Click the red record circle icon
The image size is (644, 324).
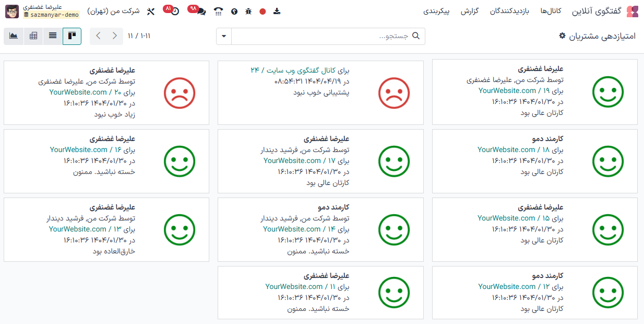tap(263, 11)
